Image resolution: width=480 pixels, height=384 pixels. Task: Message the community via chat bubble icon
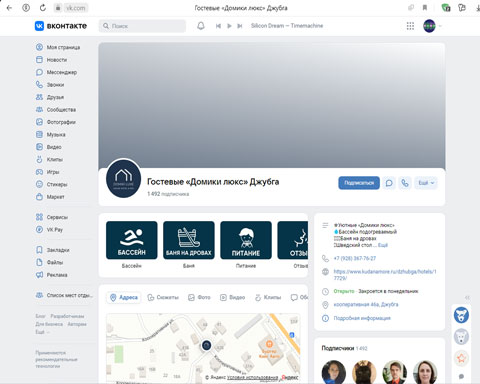389,183
